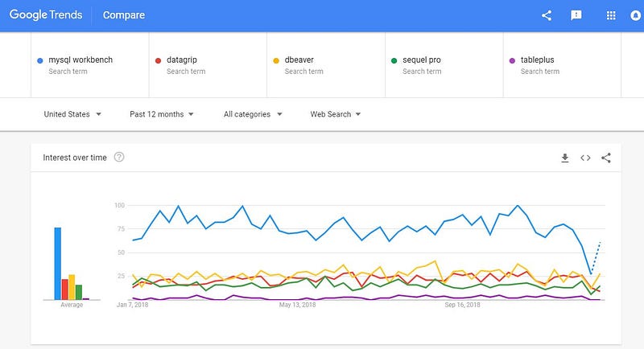Click the share icon in header

click(x=547, y=15)
